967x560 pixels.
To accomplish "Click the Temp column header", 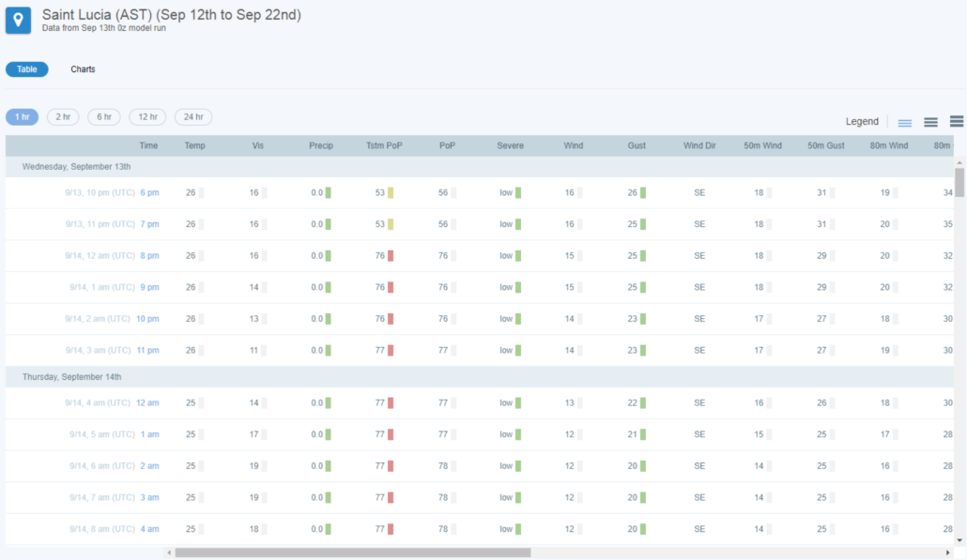I will click(x=195, y=145).
